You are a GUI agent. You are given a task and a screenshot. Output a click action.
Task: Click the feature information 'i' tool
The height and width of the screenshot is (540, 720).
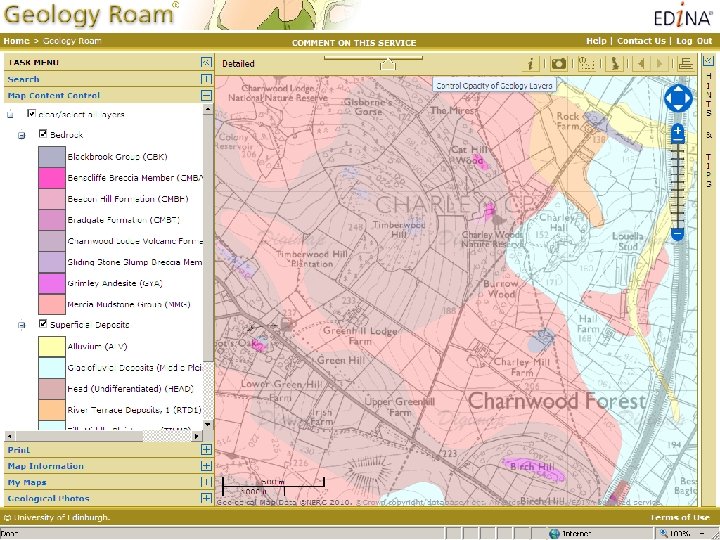[x=530, y=64]
